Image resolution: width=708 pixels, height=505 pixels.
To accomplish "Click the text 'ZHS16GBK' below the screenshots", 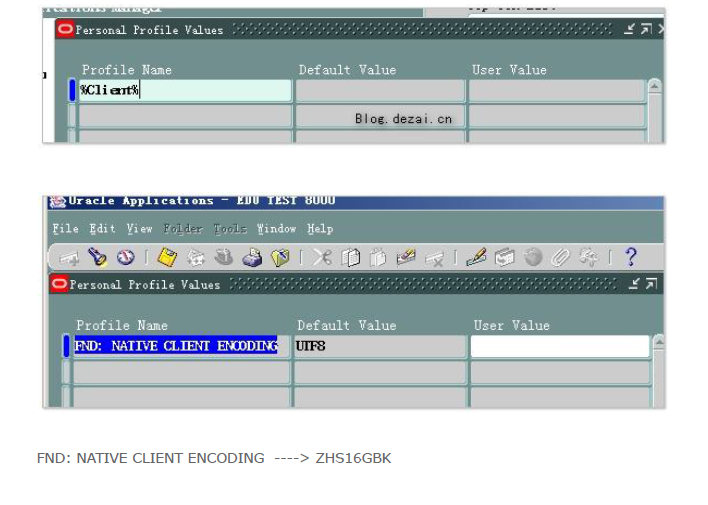I will click(x=353, y=458).
